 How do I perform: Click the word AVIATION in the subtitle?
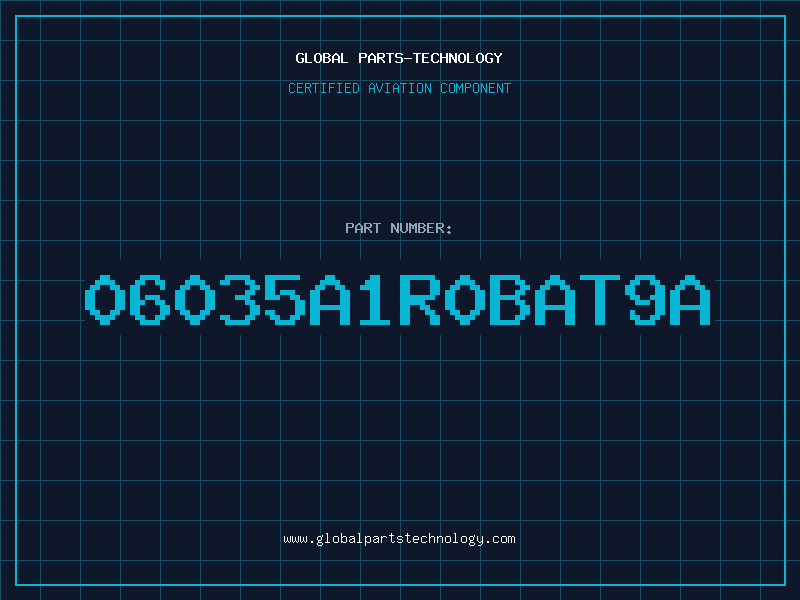(x=400, y=88)
